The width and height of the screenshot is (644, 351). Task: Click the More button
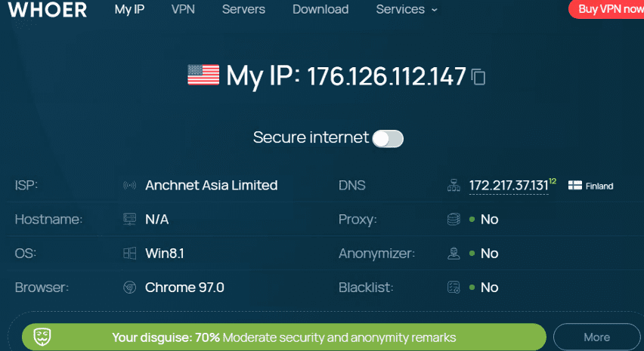[x=597, y=337]
